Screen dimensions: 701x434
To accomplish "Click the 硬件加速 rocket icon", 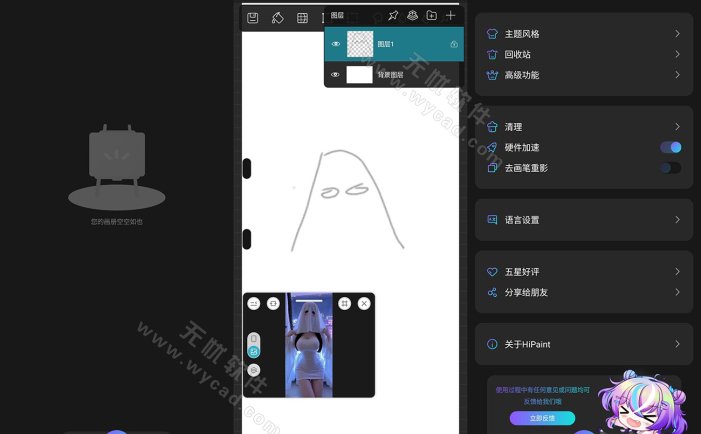I will (492, 147).
